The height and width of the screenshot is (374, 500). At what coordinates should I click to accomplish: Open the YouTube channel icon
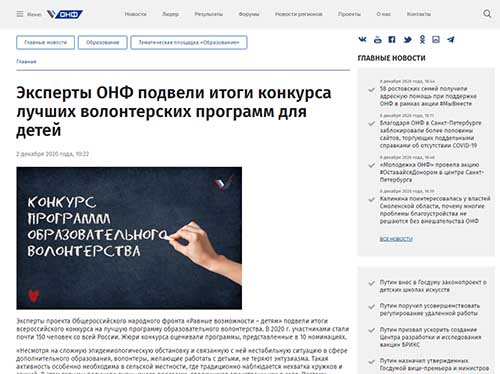[x=377, y=40]
